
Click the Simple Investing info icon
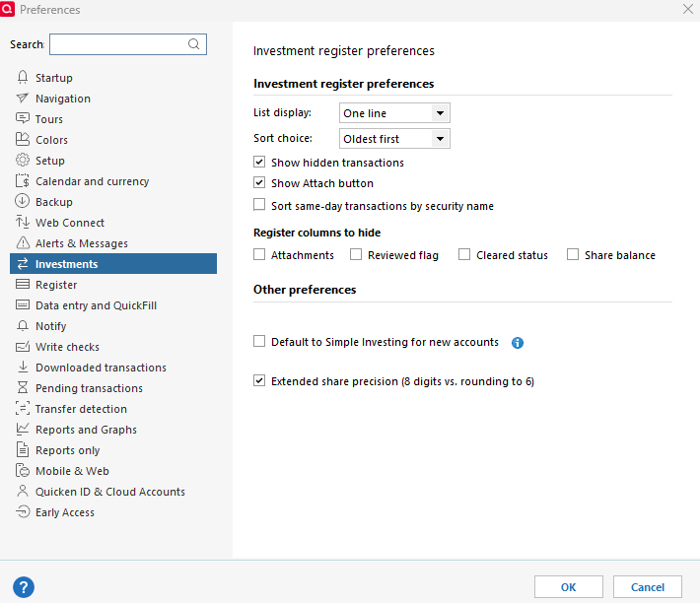518,343
